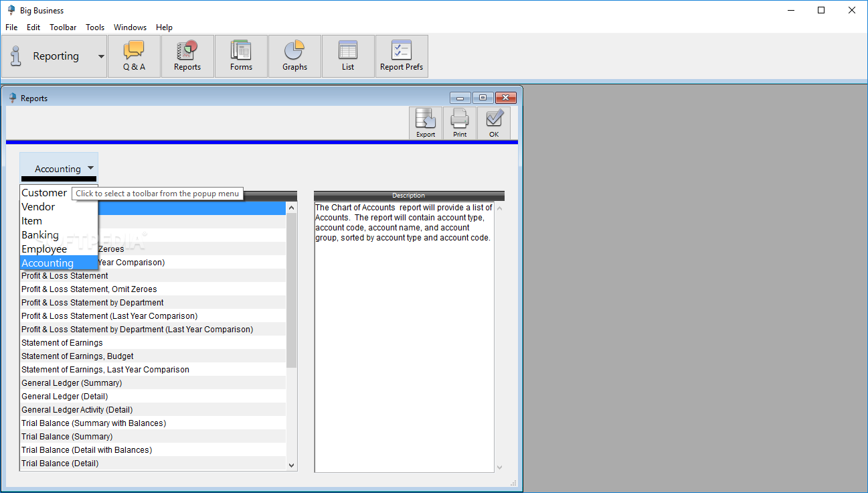The height and width of the screenshot is (493, 868).
Task: Select Profit & Loss Statement, Omit Zeroes
Action: point(153,289)
